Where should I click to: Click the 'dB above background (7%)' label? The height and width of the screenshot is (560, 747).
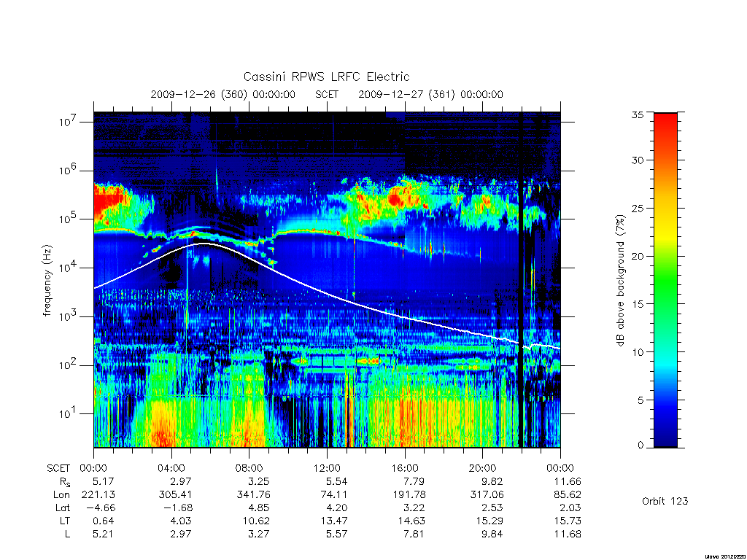tap(620, 281)
